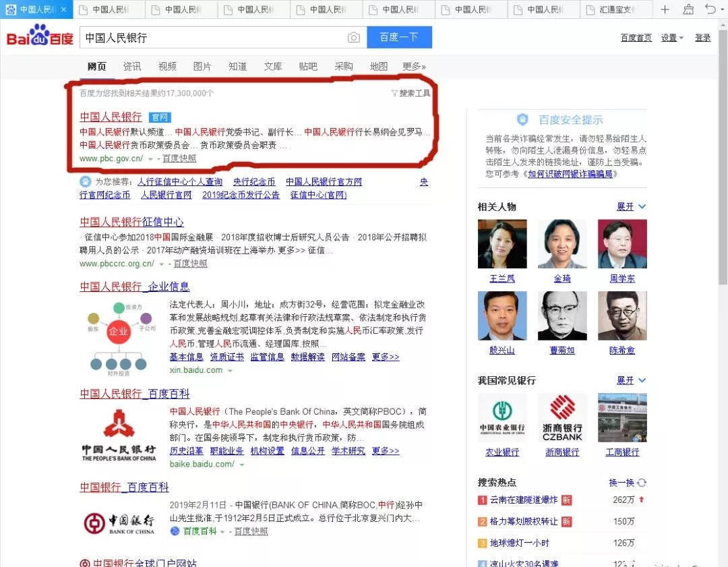Click 机构设置 sublink
The width and height of the screenshot is (728, 567).
click(268, 450)
